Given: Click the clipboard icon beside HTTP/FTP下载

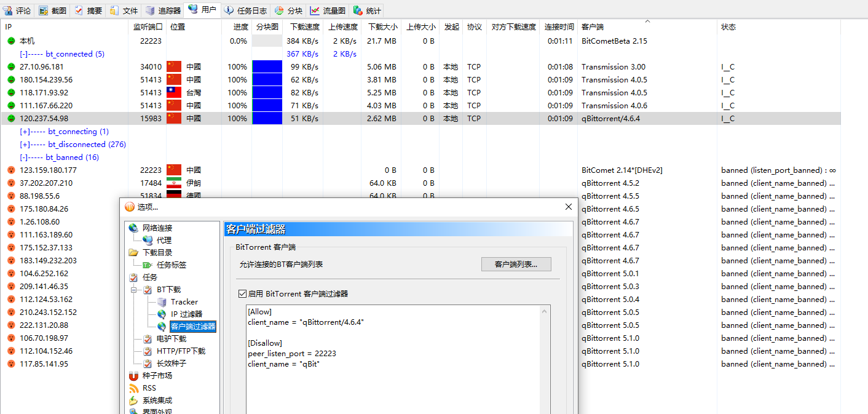Looking at the screenshot, I should click(x=148, y=351).
